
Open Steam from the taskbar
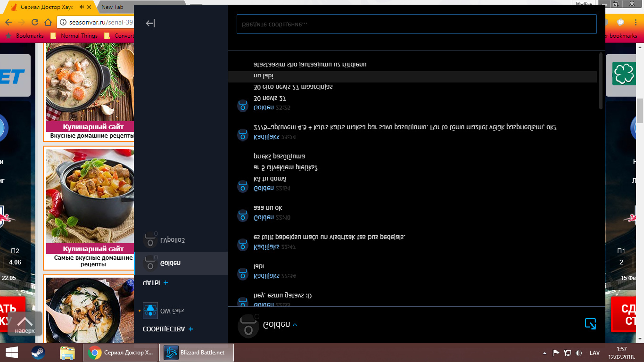(x=38, y=353)
